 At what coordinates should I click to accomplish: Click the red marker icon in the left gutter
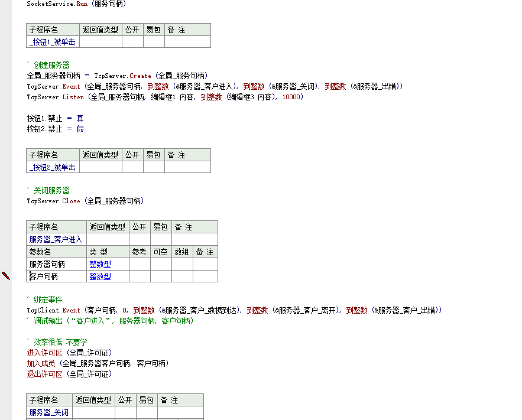6,276
